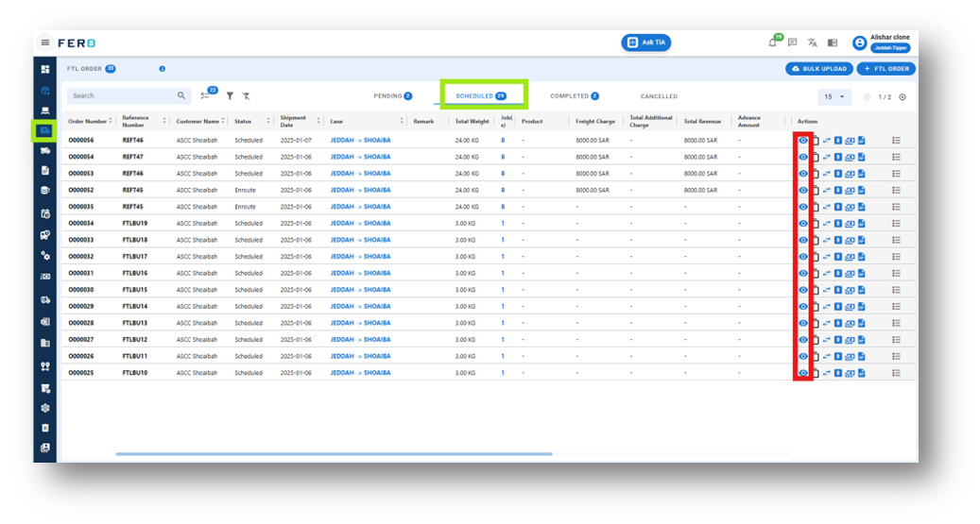
Task: Clear filters using the crossed funnel icon
Action: pos(247,96)
